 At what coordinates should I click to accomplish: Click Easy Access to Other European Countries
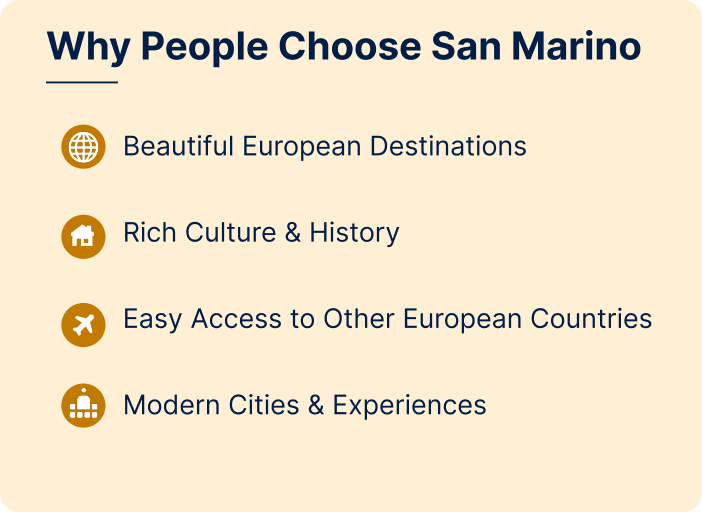point(388,320)
